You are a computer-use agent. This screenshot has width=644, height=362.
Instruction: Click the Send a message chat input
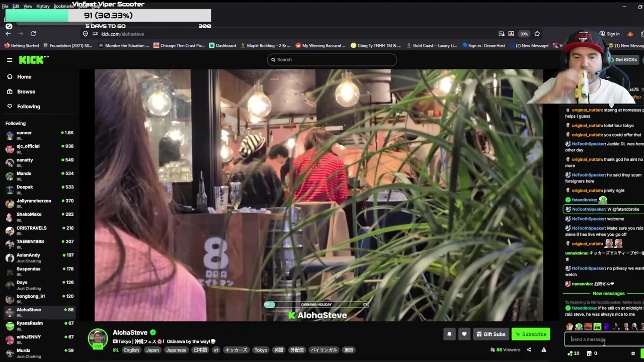click(604, 339)
